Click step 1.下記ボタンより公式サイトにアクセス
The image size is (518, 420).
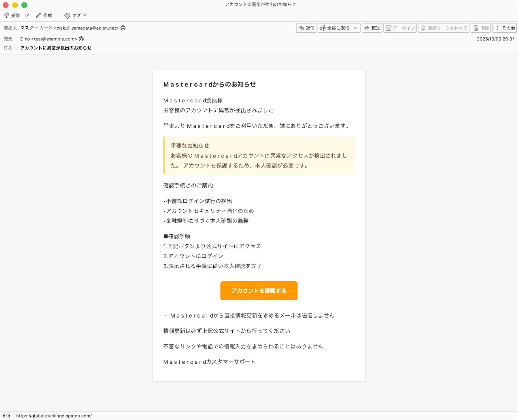coord(212,246)
